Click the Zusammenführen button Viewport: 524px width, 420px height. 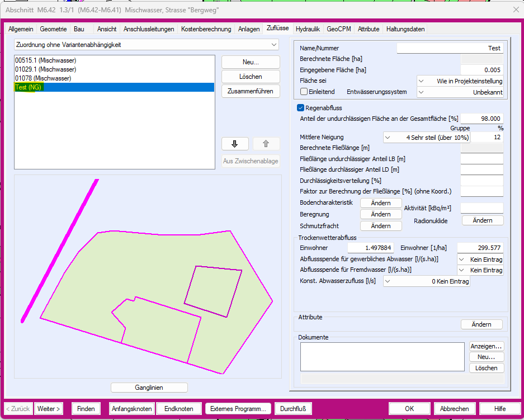tap(251, 91)
